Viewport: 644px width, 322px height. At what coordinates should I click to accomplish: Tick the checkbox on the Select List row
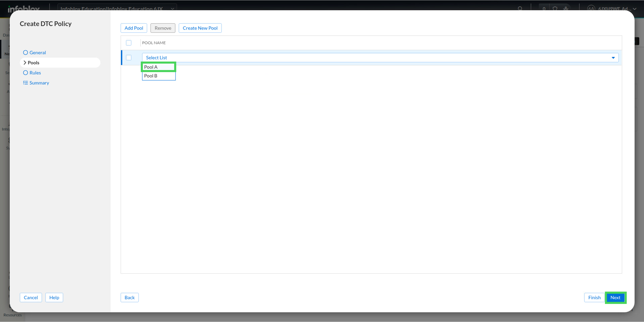(129, 58)
